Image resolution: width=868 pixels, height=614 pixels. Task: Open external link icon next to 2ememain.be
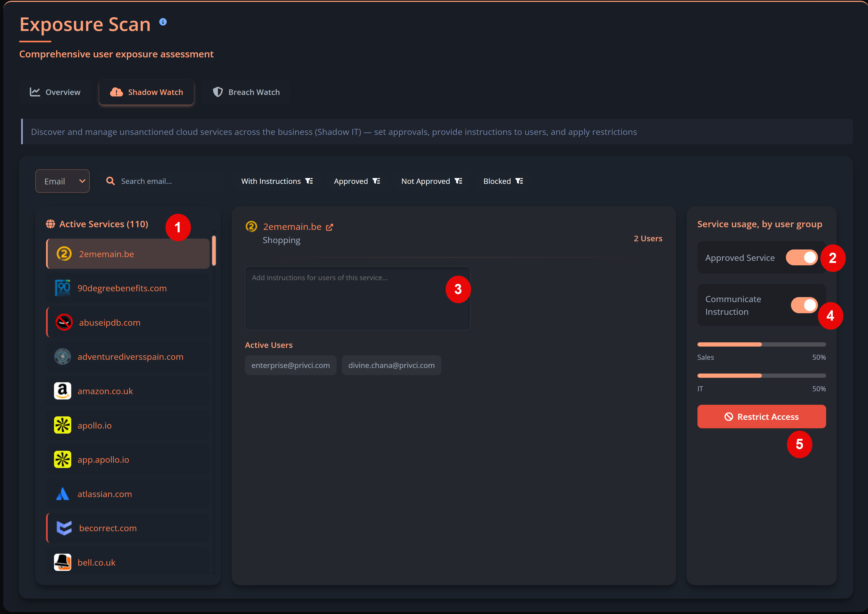pyautogui.click(x=330, y=227)
